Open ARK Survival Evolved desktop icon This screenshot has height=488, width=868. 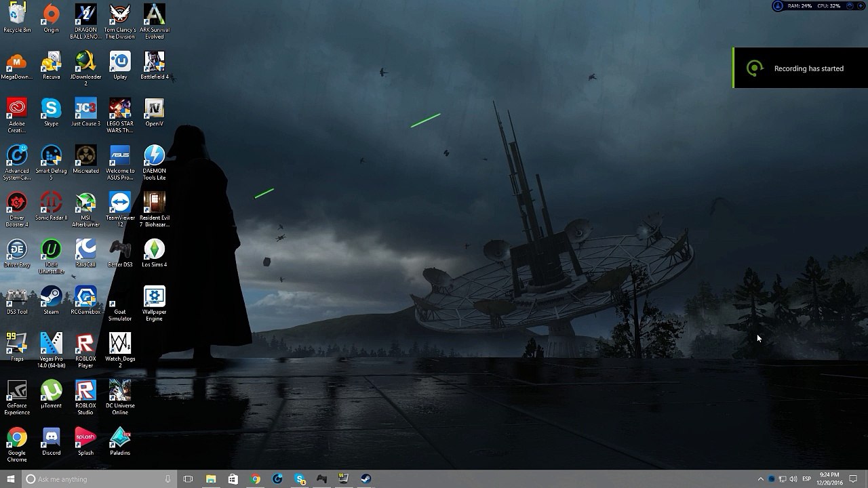pos(155,22)
